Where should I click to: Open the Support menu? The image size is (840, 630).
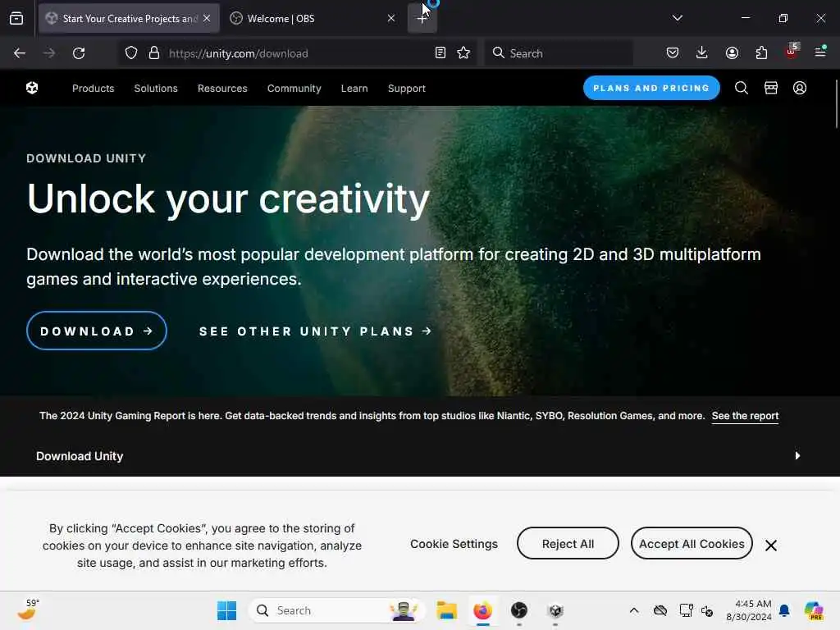pos(407,89)
